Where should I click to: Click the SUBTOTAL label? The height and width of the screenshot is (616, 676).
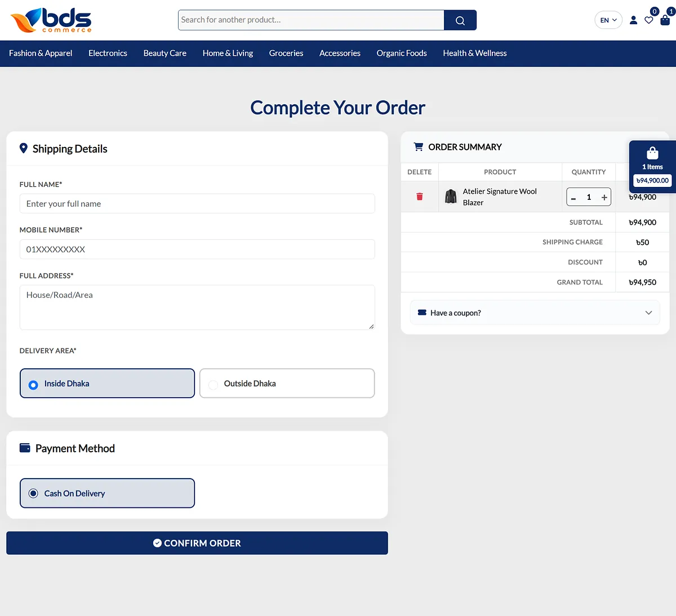pyautogui.click(x=586, y=222)
